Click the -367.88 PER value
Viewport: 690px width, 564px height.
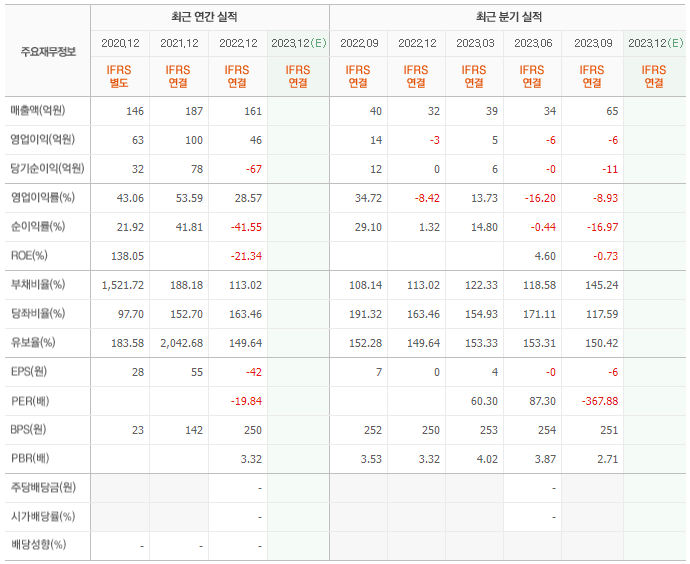coord(600,401)
